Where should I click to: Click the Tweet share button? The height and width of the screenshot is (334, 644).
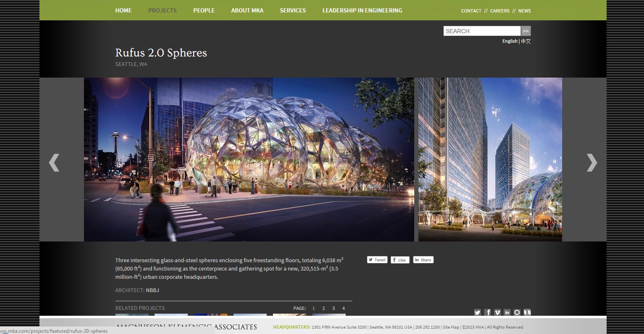[x=377, y=260]
